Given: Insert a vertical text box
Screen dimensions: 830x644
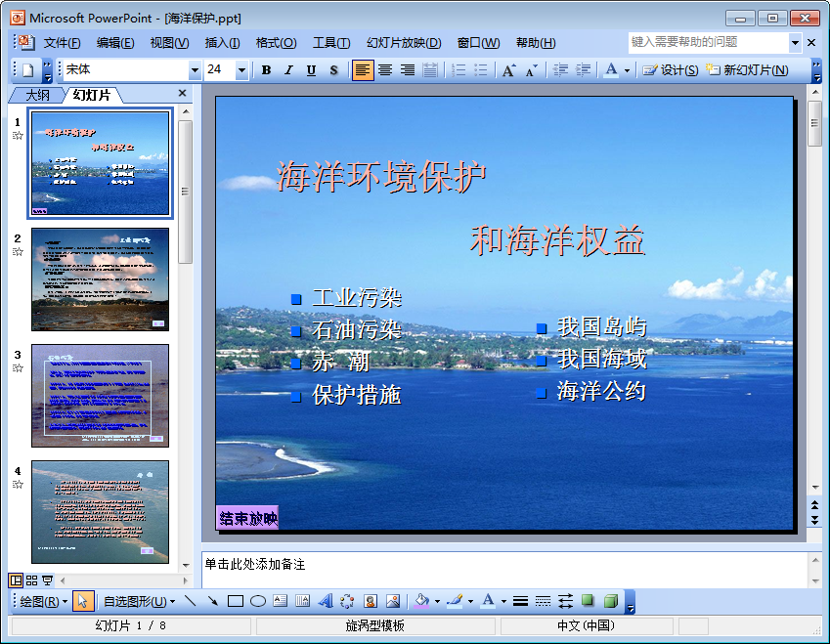Looking at the screenshot, I should [x=302, y=601].
